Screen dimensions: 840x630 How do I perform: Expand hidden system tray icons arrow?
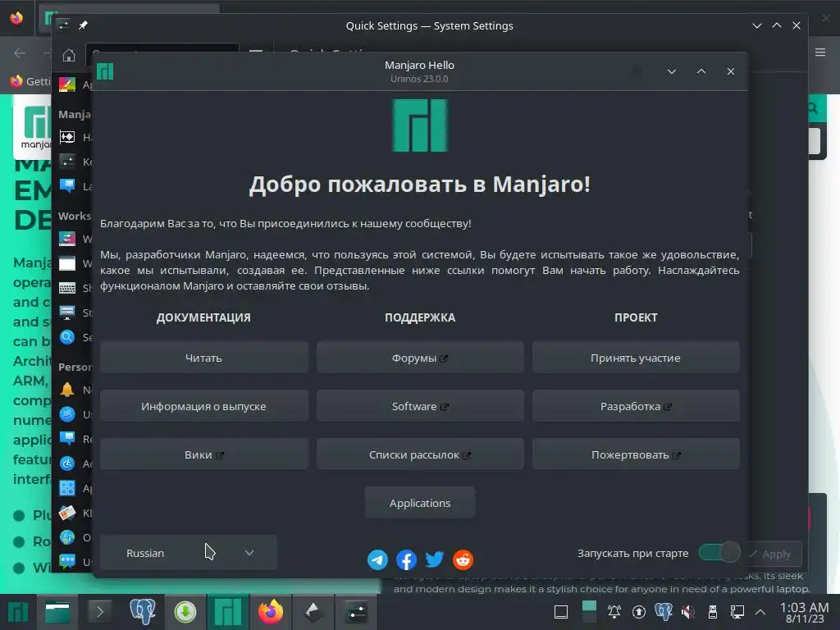point(760,612)
